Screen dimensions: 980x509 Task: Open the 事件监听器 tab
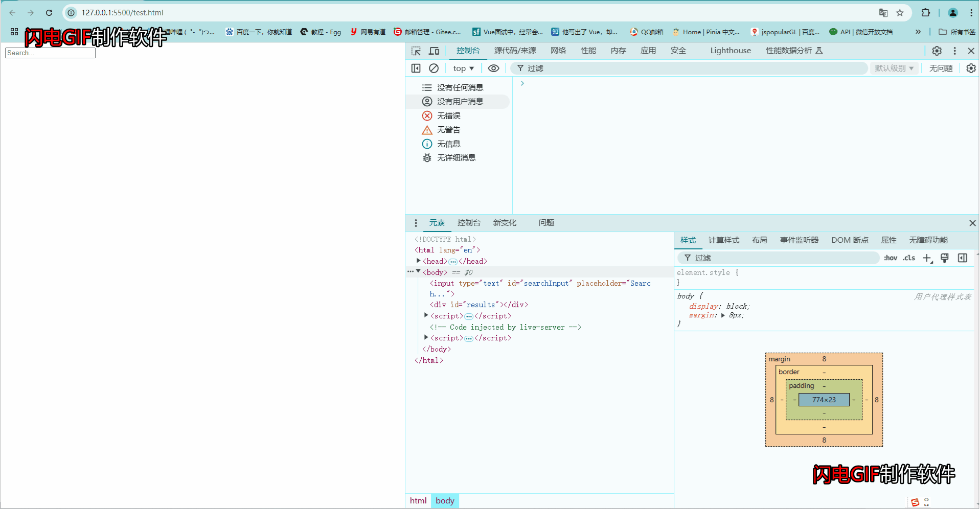[800, 240]
